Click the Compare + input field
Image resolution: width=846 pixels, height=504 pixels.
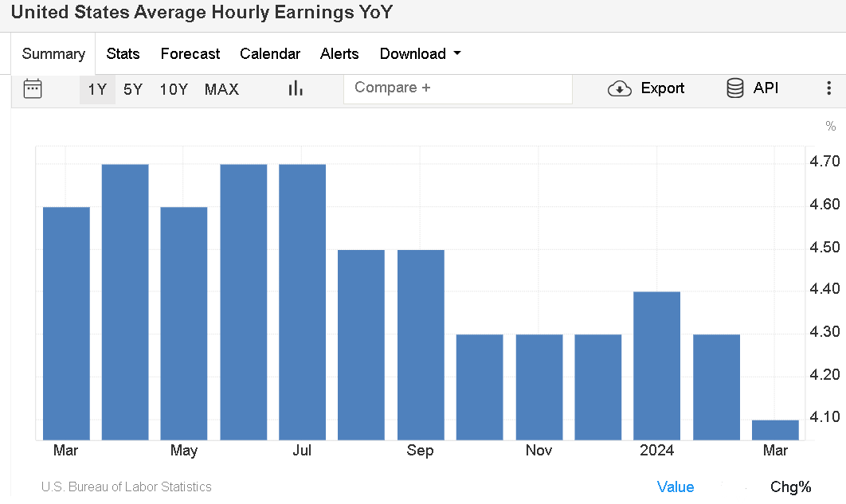457,88
